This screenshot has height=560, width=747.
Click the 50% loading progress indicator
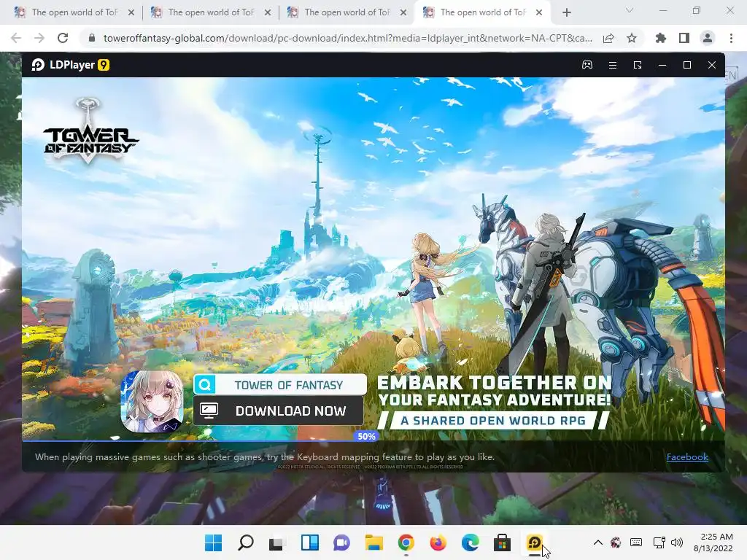[x=366, y=436]
